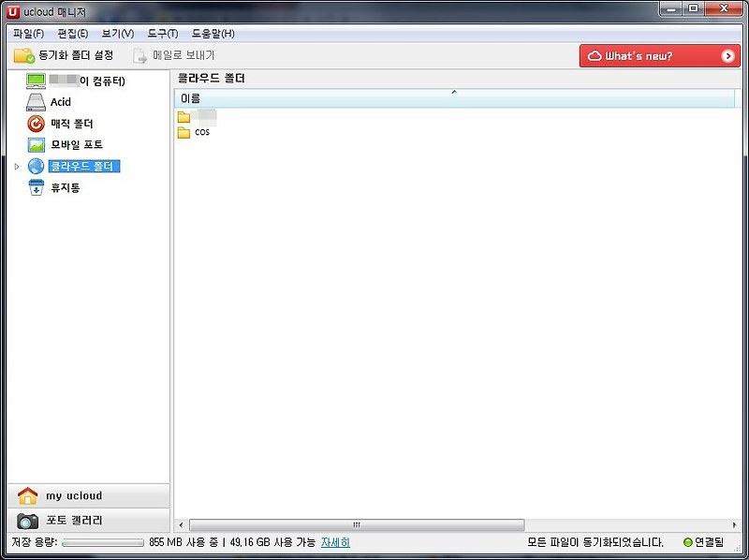The image size is (749, 560).
Task: Click the 휴지통 trash bin icon
Action: [36, 188]
